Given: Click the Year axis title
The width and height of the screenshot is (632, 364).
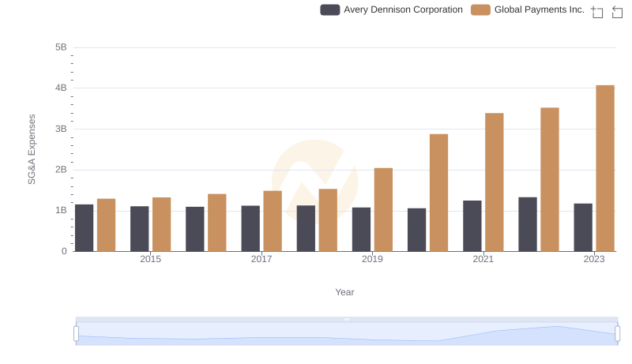Looking at the screenshot, I should 344,292.
